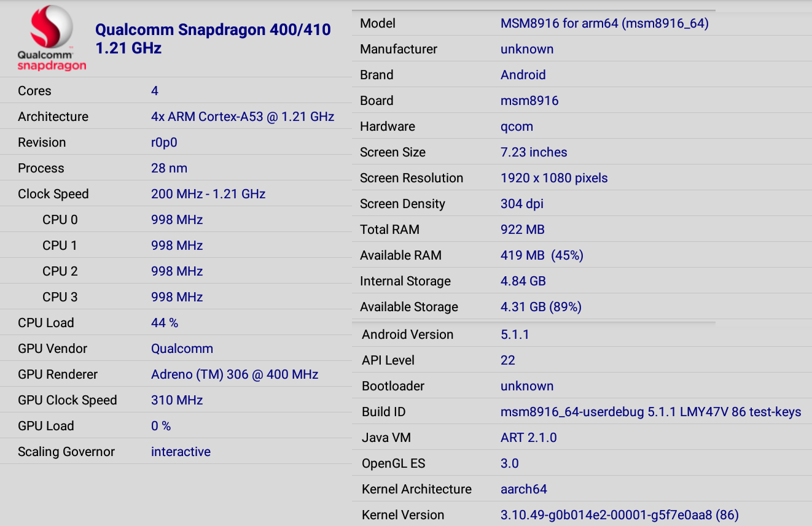Click the Architecture value 4x ARM Cortex-A53
Screen dimensions: 812x526
click(x=243, y=117)
